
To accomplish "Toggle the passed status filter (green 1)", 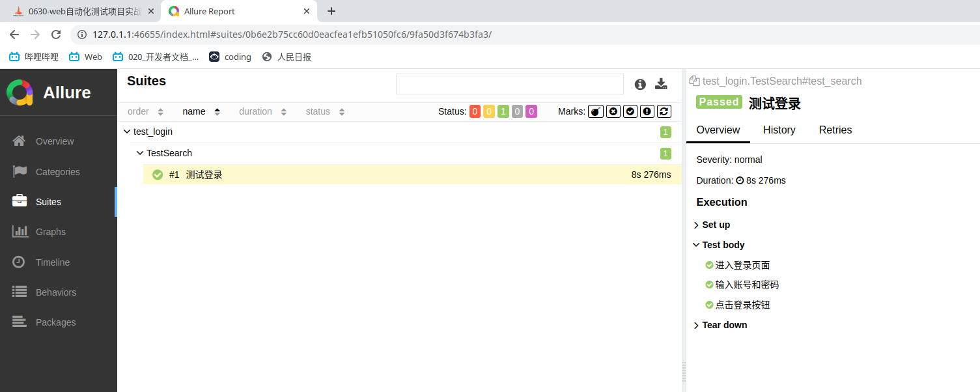I will coord(503,111).
